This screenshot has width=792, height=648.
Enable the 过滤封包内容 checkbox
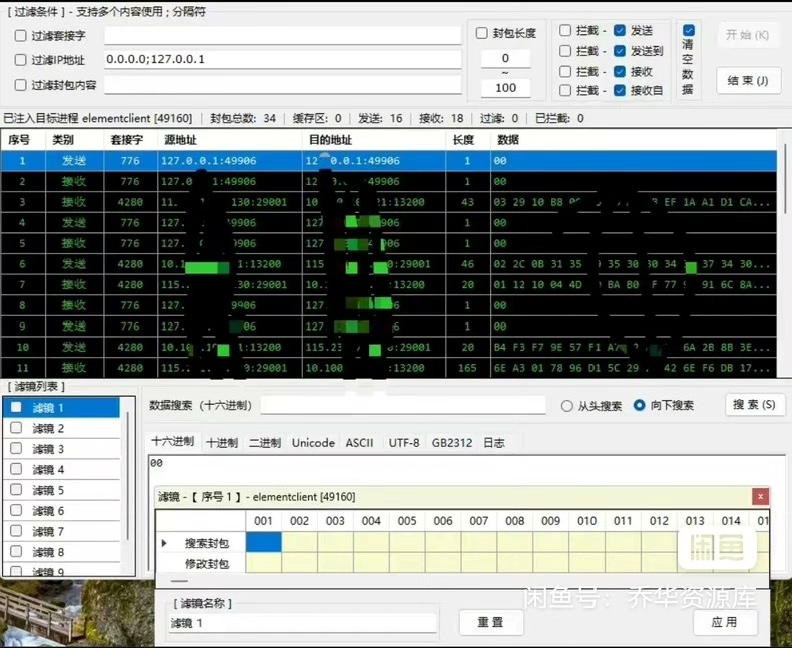click(21, 84)
